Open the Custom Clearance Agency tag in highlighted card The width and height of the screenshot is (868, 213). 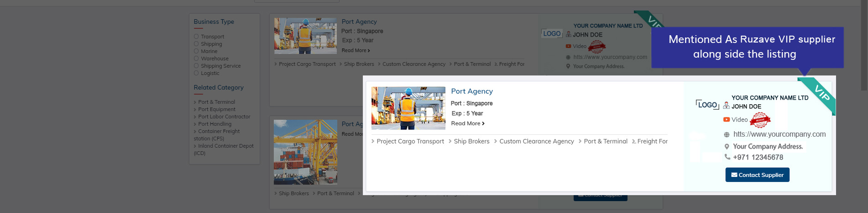[x=536, y=141]
